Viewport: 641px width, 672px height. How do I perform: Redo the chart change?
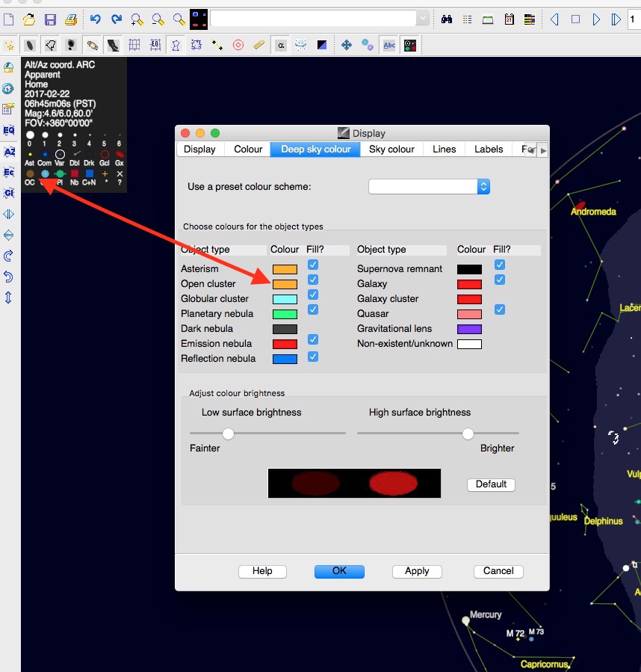(116, 19)
